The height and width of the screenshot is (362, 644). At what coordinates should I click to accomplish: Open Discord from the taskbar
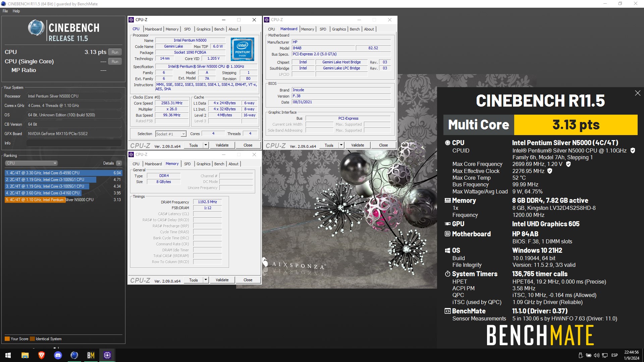58,355
